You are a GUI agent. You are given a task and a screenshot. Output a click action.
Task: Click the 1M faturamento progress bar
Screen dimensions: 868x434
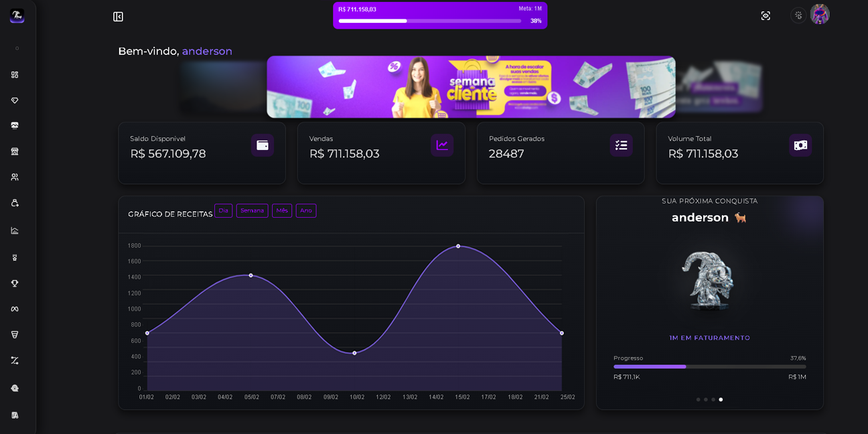(x=709, y=366)
